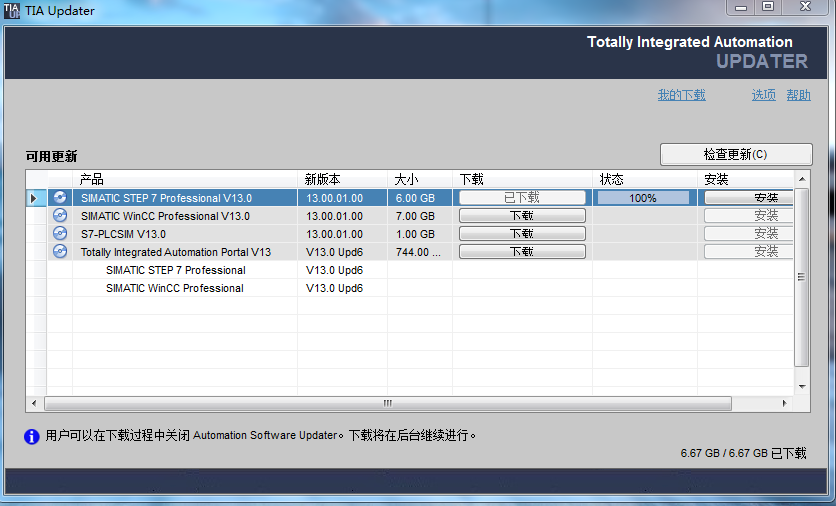
Task: Click the 状态 column header
Action: point(645,179)
